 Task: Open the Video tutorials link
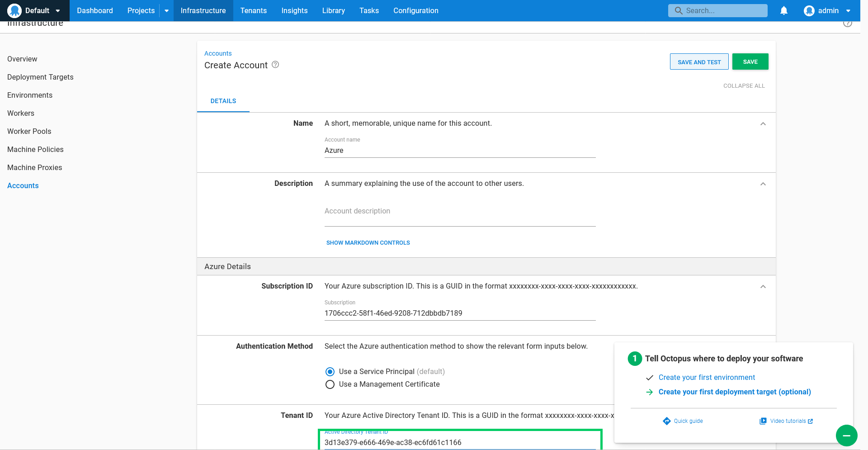788,421
